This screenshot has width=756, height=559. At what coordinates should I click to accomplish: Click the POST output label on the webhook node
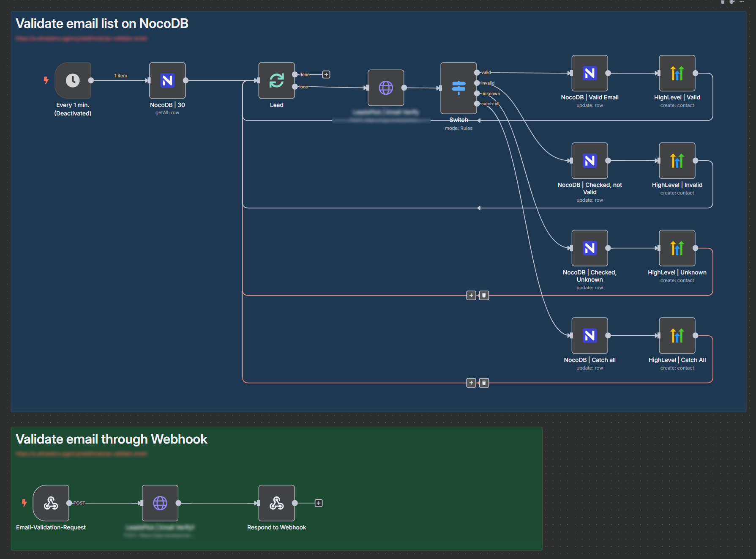[x=79, y=503]
